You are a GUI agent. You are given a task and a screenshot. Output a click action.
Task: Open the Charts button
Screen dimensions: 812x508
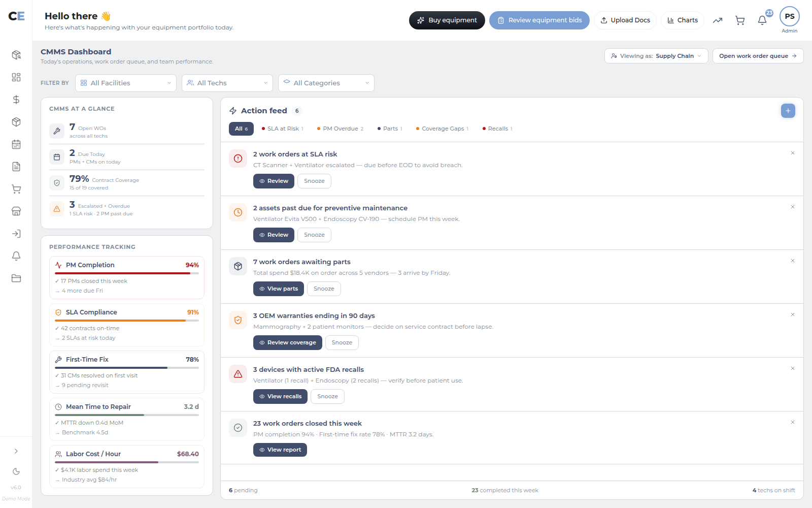pos(683,20)
